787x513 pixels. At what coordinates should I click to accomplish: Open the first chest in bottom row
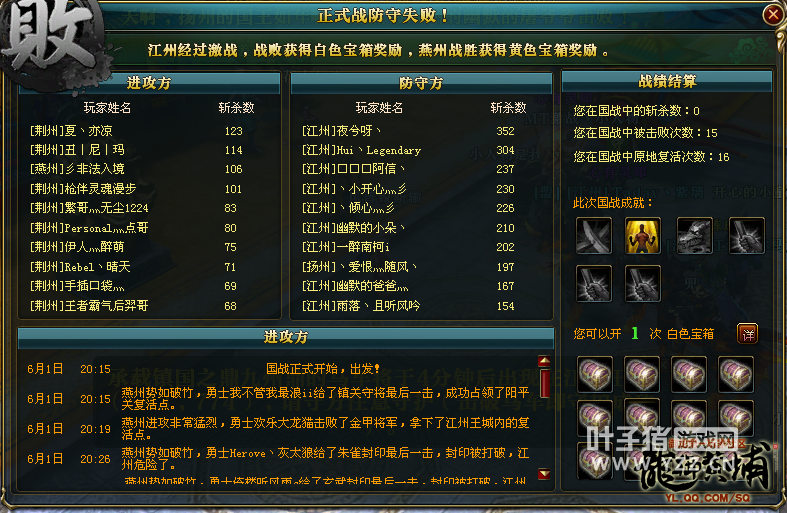(x=595, y=461)
